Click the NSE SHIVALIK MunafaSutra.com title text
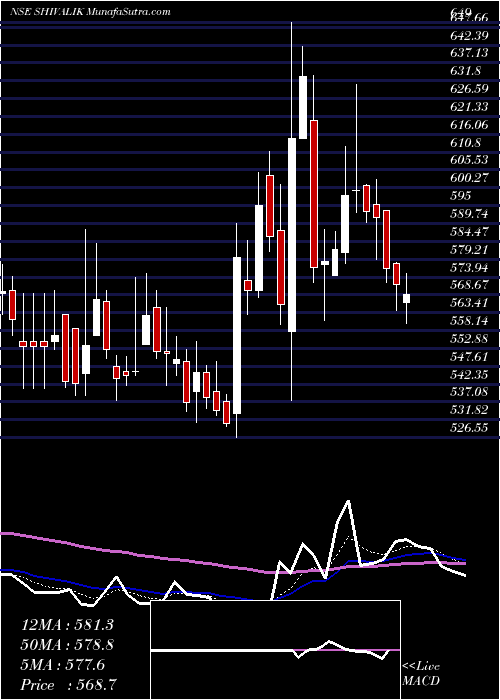500x700 pixels. coord(91,12)
